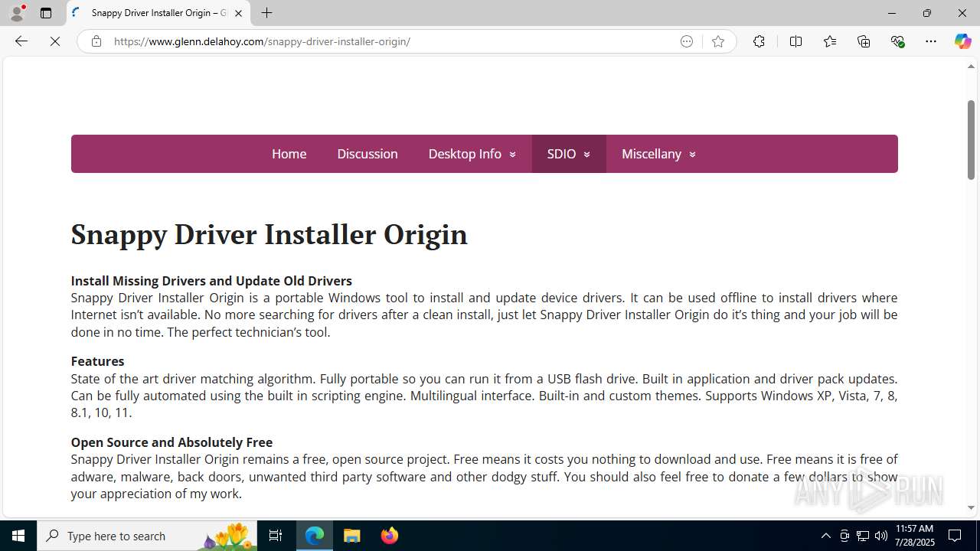
Task: Open Browser essentials heart icon
Action: [x=897, y=41]
